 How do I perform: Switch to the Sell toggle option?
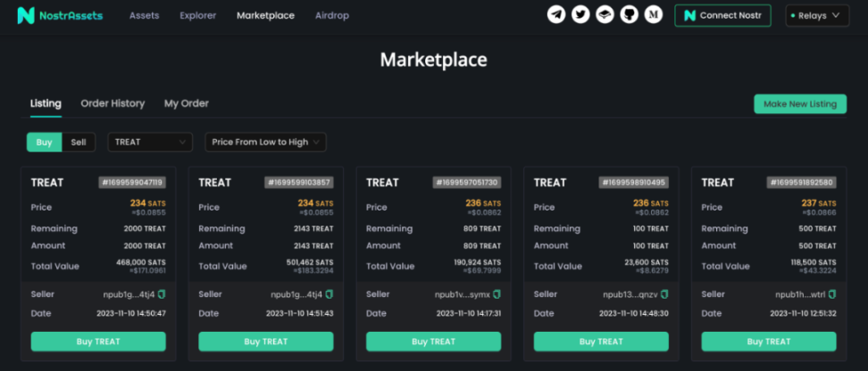pyautogui.click(x=79, y=142)
